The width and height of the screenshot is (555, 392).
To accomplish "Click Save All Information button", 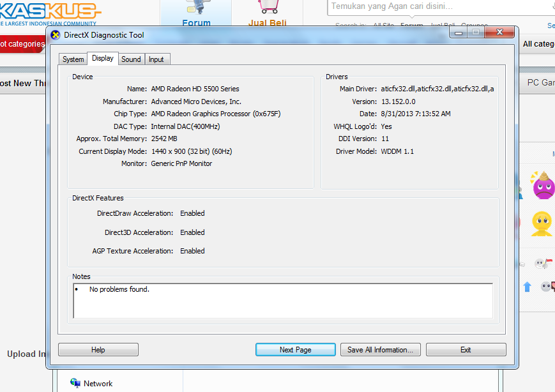I will pyautogui.click(x=381, y=350).
